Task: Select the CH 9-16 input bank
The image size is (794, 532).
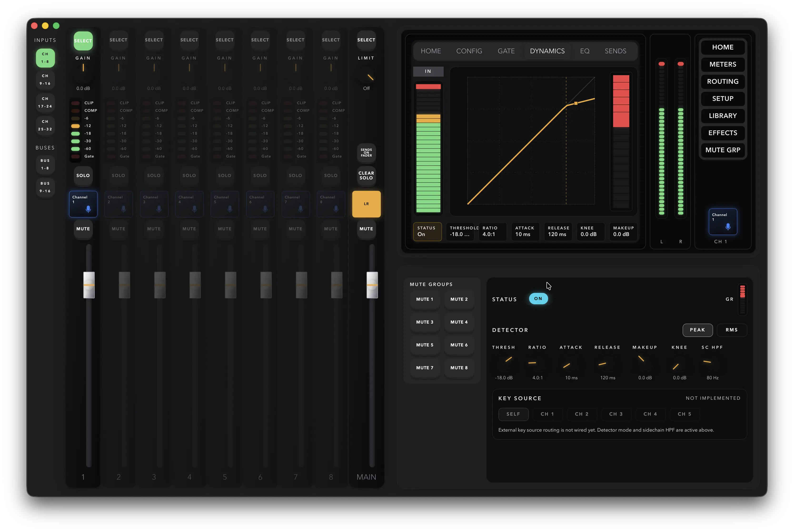Action: (x=45, y=80)
